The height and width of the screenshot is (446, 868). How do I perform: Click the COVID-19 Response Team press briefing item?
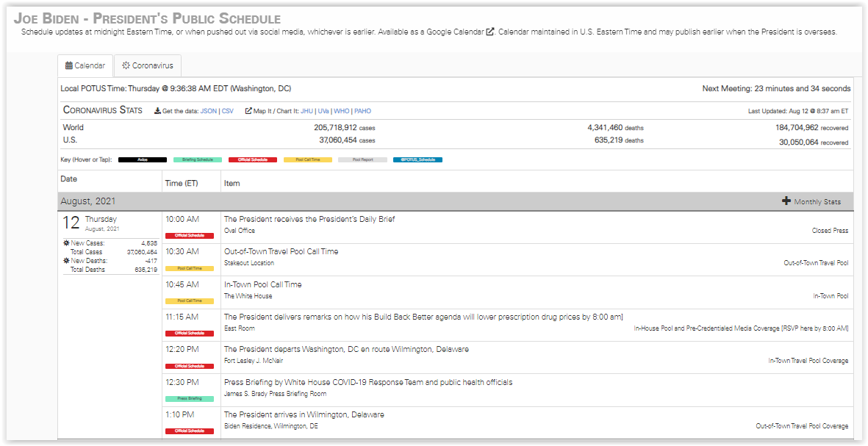368,382
